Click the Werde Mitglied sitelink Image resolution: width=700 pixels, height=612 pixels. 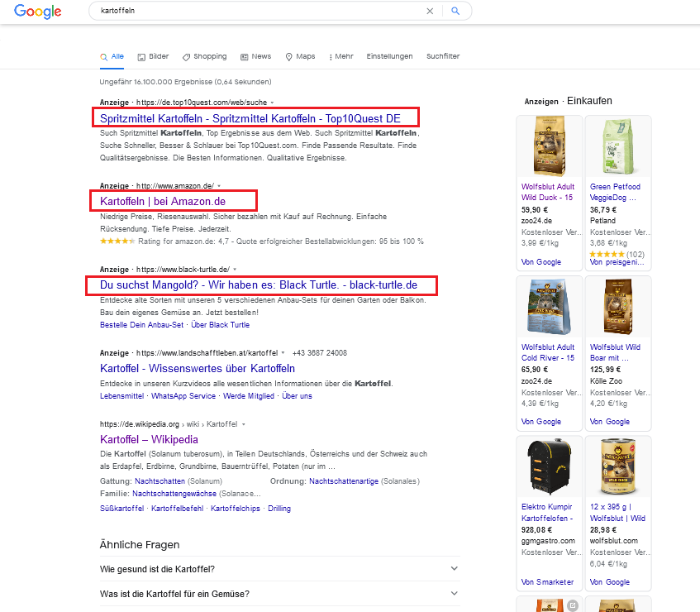pos(249,396)
